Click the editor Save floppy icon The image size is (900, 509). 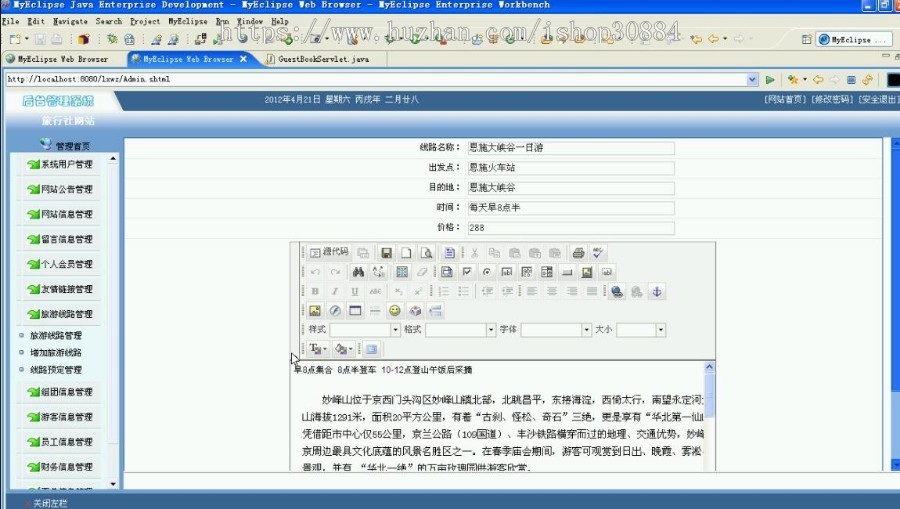(386, 252)
